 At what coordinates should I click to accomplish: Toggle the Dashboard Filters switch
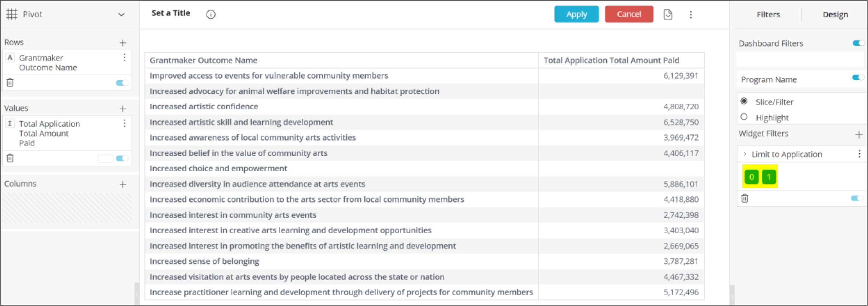point(858,43)
